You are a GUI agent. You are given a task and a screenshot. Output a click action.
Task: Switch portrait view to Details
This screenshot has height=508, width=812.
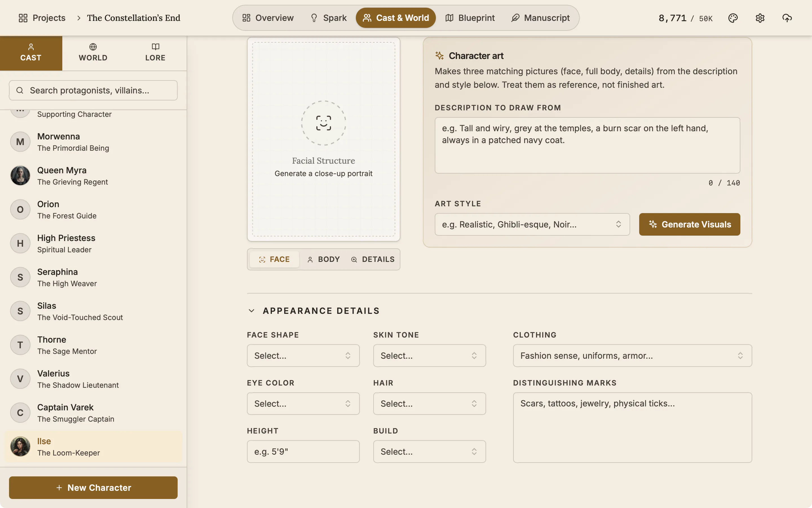(x=372, y=259)
